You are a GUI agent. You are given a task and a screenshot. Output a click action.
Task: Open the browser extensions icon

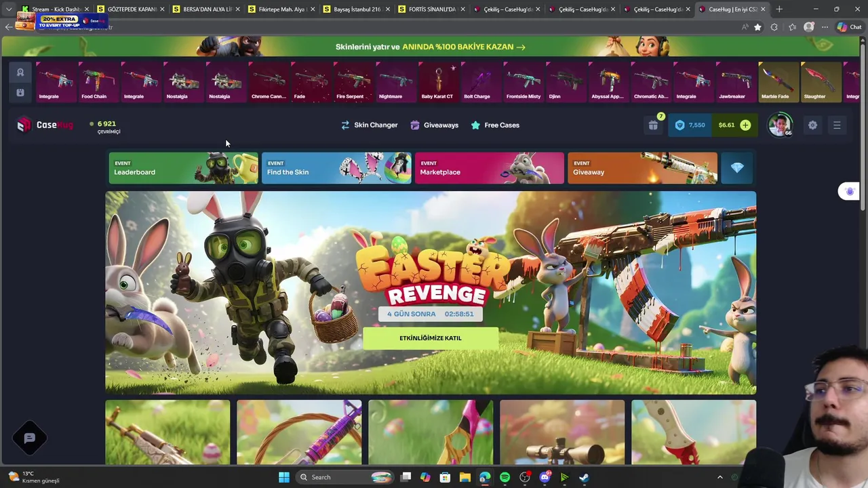774,27
